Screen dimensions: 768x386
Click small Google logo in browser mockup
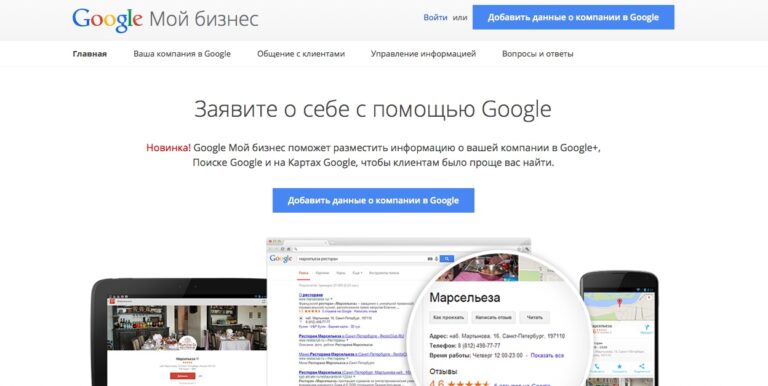coord(281,258)
